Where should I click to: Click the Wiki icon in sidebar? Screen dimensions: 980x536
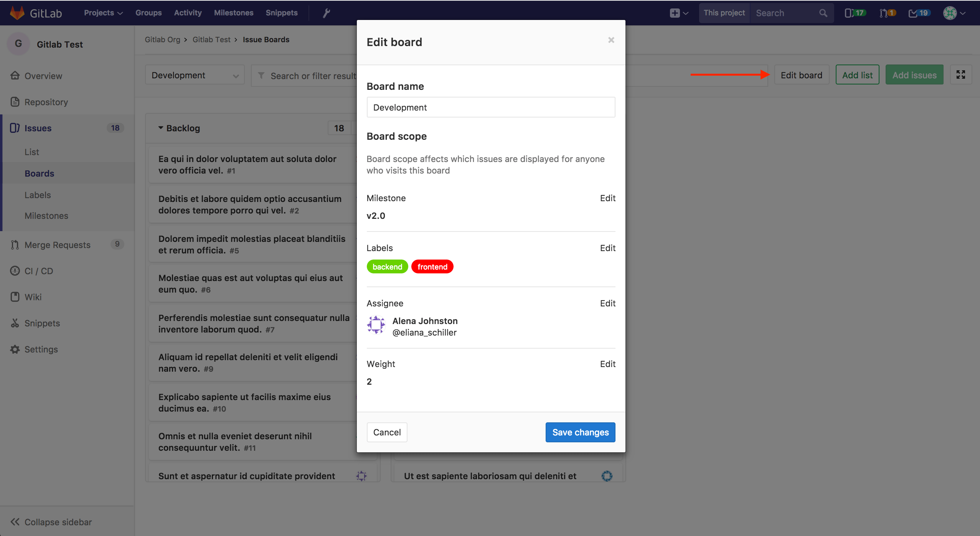coord(15,297)
